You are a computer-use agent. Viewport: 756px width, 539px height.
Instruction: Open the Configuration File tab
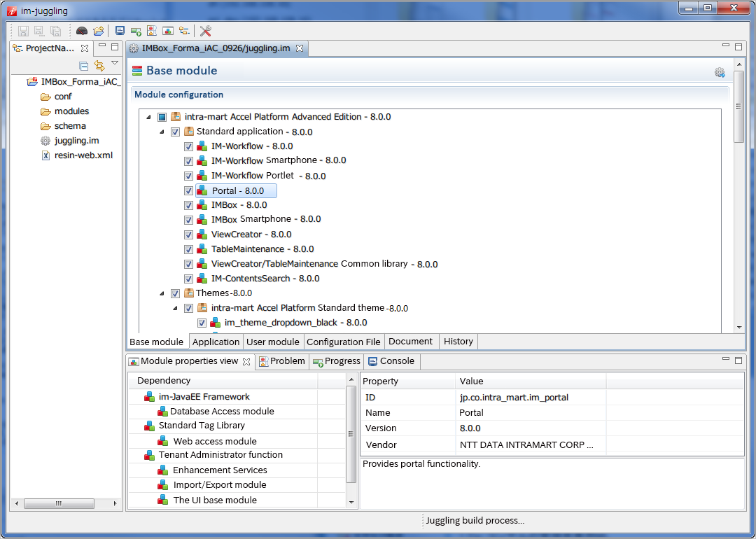point(344,342)
